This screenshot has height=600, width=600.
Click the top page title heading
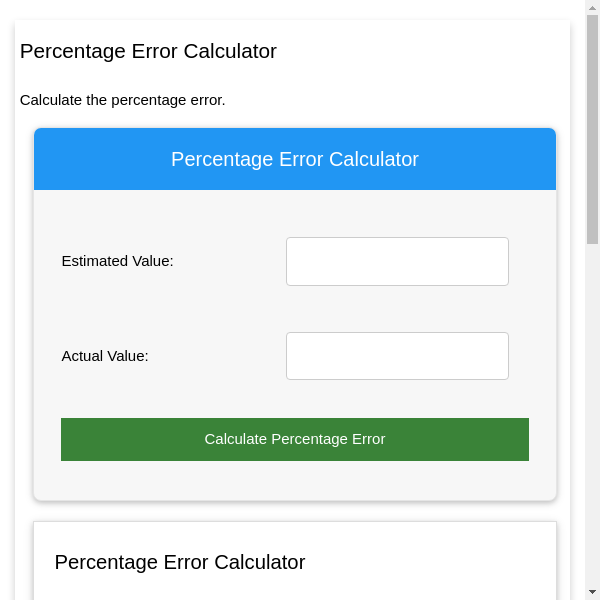pyautogui.click(x=148, y=51)
